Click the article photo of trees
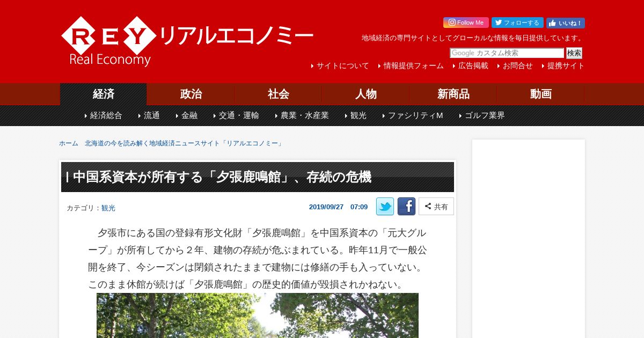Screen dimensions: 644x338 tap(258, 315)
